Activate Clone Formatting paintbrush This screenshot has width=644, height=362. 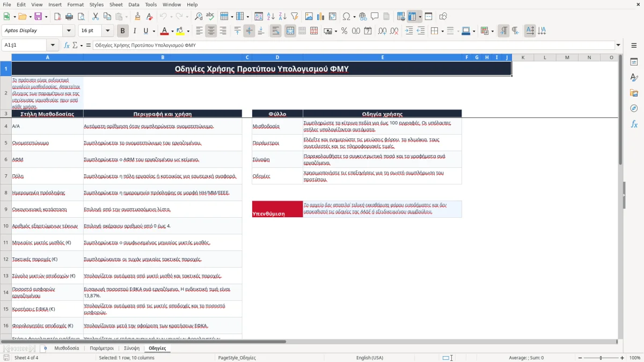[x=138, y=17]
